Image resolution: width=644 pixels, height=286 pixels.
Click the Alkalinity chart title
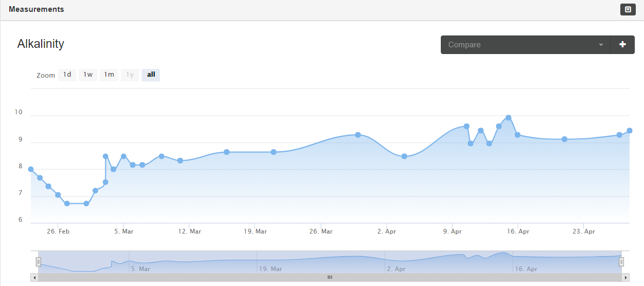(x=41, y=44)
